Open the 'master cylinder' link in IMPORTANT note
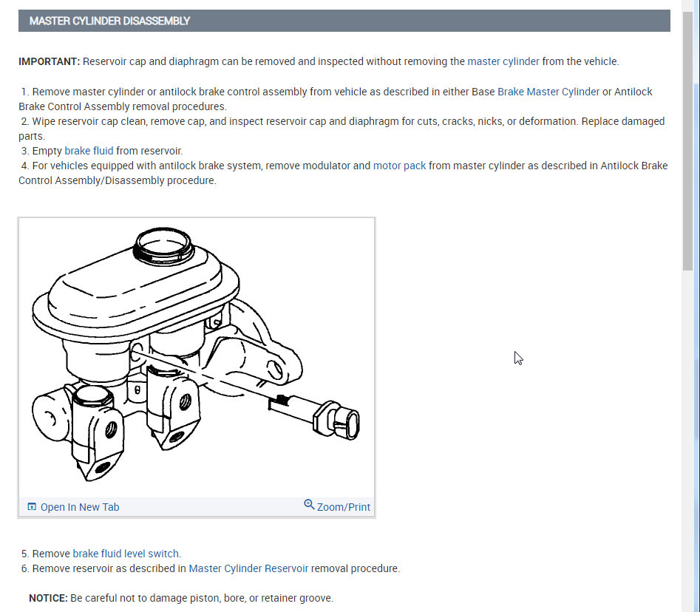Viewport: 700px width, 612px height. [x=503, y=61]
